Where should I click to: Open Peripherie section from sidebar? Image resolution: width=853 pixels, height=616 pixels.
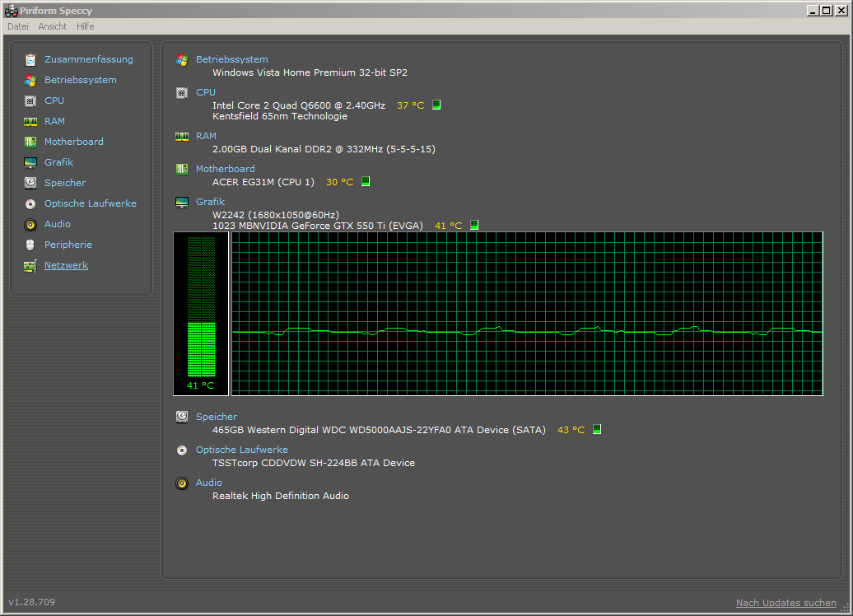68,245
